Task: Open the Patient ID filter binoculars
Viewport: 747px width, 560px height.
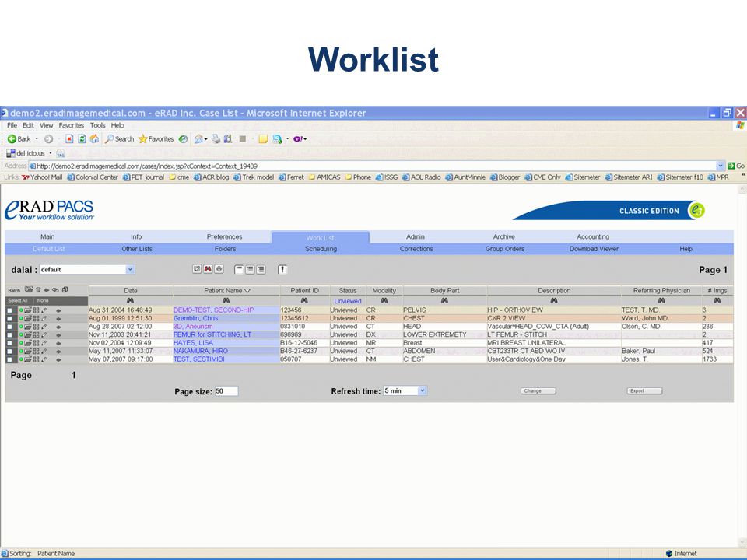Action: pyautogui.click(x=304, y=300)
